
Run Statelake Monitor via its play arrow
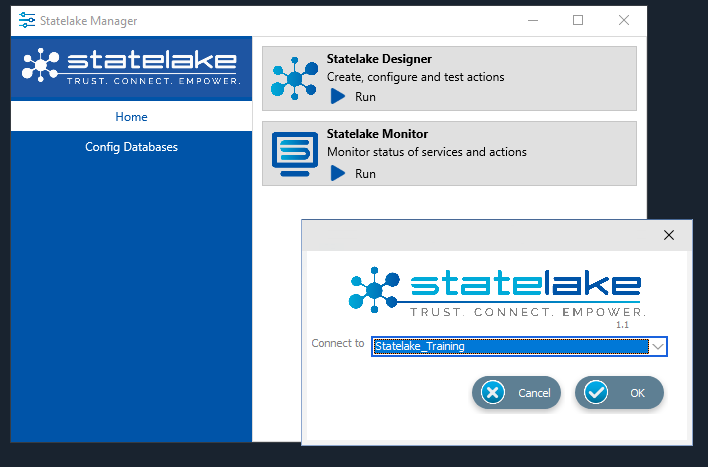click(338, 173)
